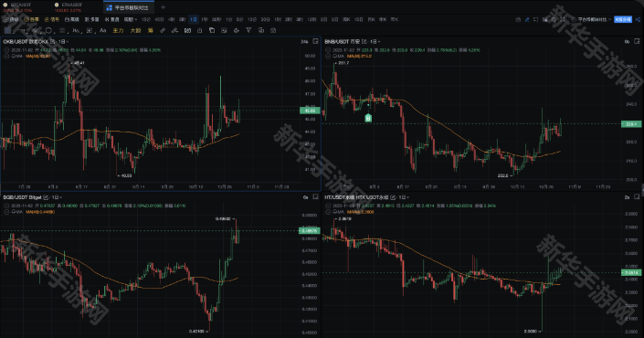This screenshot has width=644, height=338.
Task: Click the screenshot camera icon in top-right toolbar
Action: [x=518, y=19]
